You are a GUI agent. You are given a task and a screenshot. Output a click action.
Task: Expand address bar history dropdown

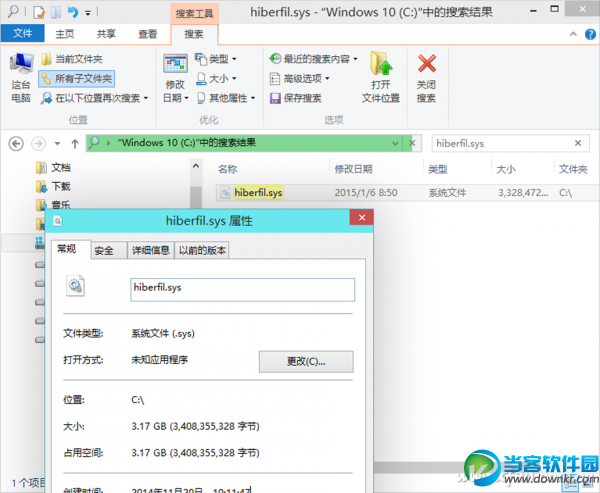(x=395, y=144)
